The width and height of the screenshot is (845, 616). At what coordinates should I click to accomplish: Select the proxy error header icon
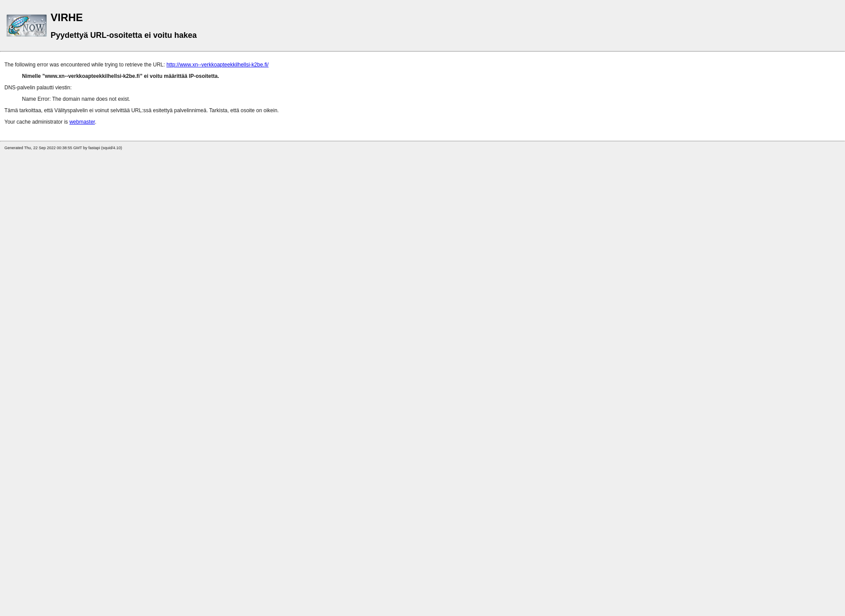point(26,25)
